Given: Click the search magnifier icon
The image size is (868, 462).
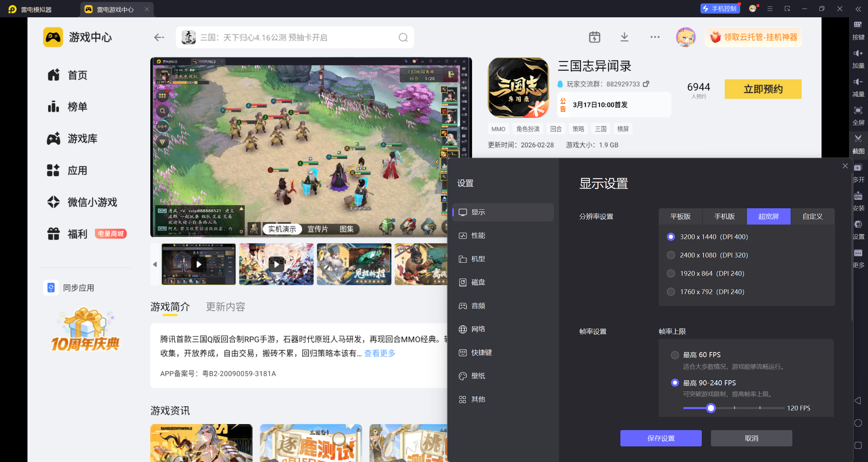Looking at the screenshot, I should point(403,37).
